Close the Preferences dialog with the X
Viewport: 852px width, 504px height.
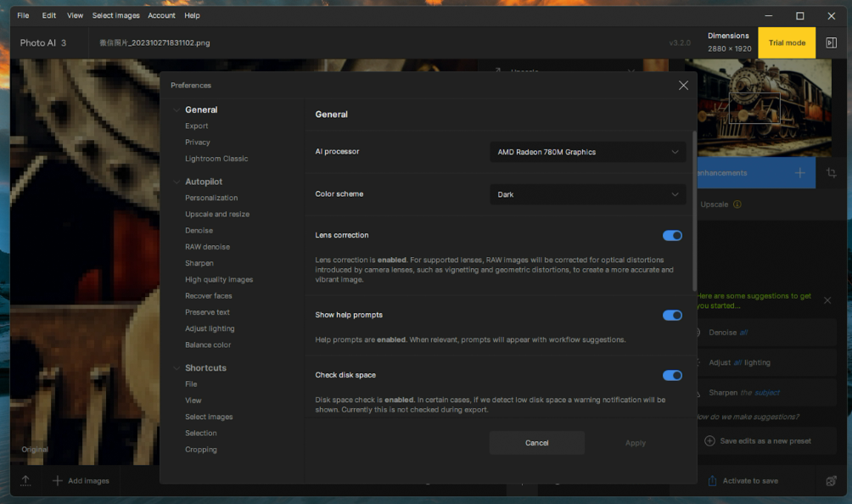[x=683, y=85]
